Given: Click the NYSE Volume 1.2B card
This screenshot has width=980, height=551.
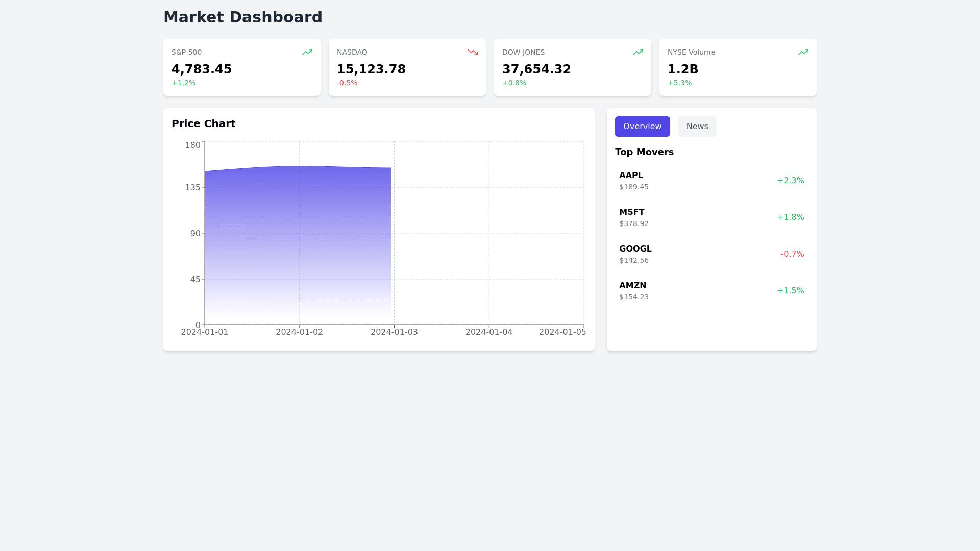Looking at the screenshot, I should (738, 67).
